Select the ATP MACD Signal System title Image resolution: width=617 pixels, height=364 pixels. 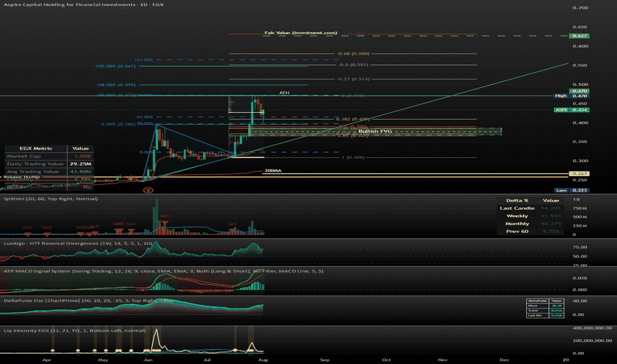164,271
